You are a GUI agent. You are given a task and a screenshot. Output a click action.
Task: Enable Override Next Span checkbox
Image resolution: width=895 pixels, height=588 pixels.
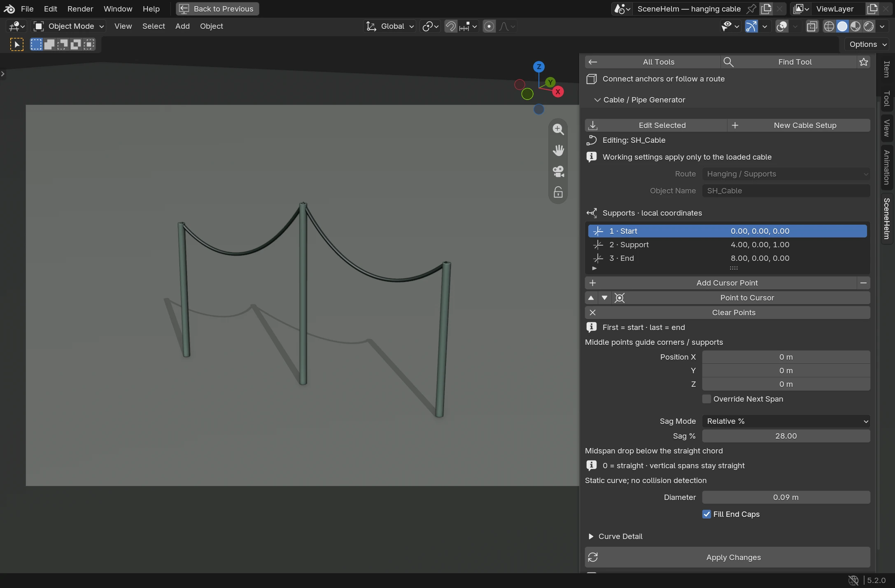pos(706,399)
